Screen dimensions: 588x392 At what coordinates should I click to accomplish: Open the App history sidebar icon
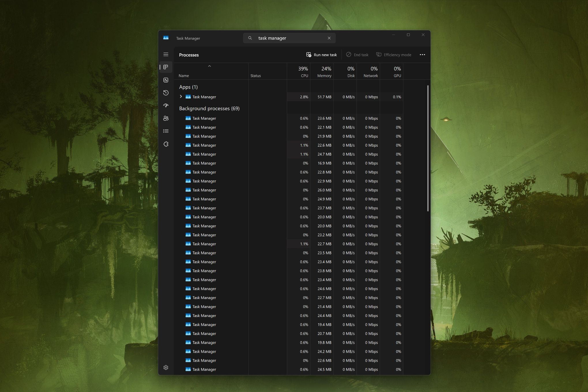pyautogui.click(x=166, y=93)
